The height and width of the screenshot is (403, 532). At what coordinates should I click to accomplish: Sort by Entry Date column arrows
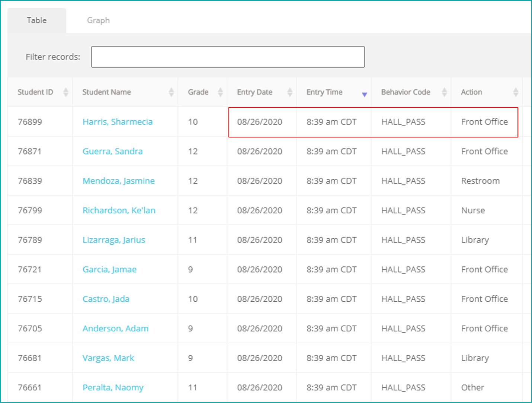pos(290,92)
